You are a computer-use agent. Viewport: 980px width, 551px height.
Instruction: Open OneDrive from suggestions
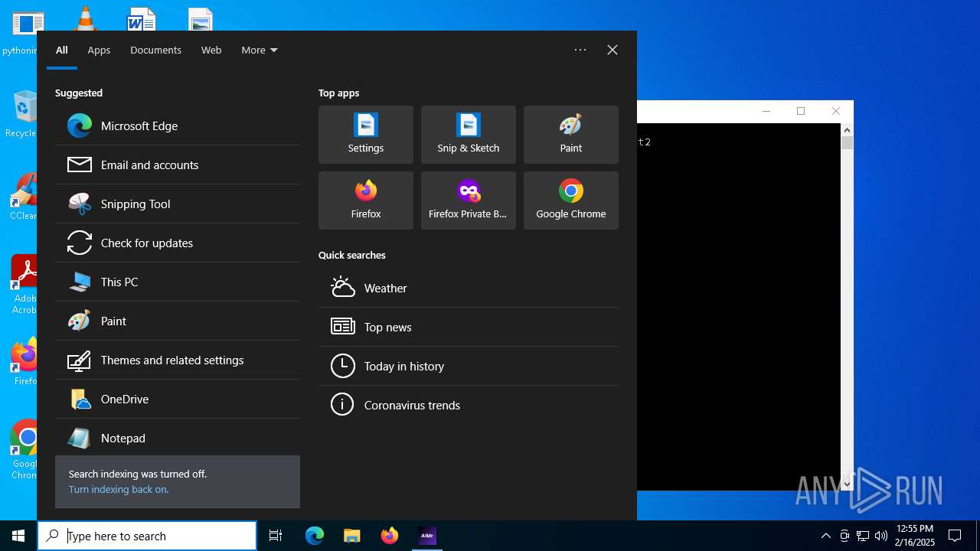pyautogui.click(x=178, y=399)
